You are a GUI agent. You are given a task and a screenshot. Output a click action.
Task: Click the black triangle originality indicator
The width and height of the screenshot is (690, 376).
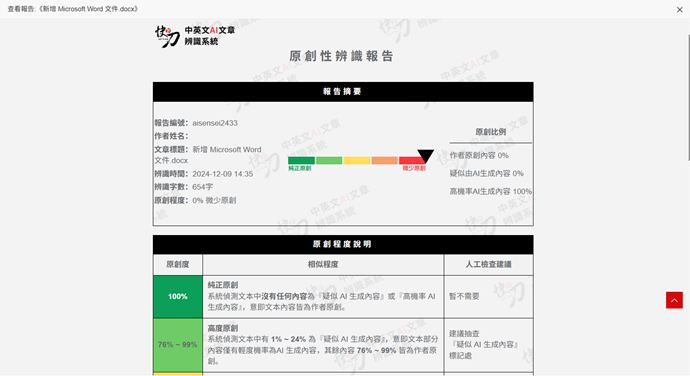pyautogui.click(x=426, y=156)
